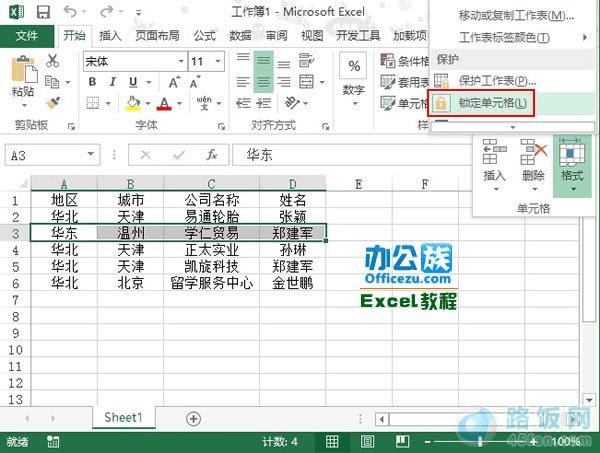Image resolution: width=600 pixels, height=453 pixels.
Task: Align text left
Action: [243, 82]
